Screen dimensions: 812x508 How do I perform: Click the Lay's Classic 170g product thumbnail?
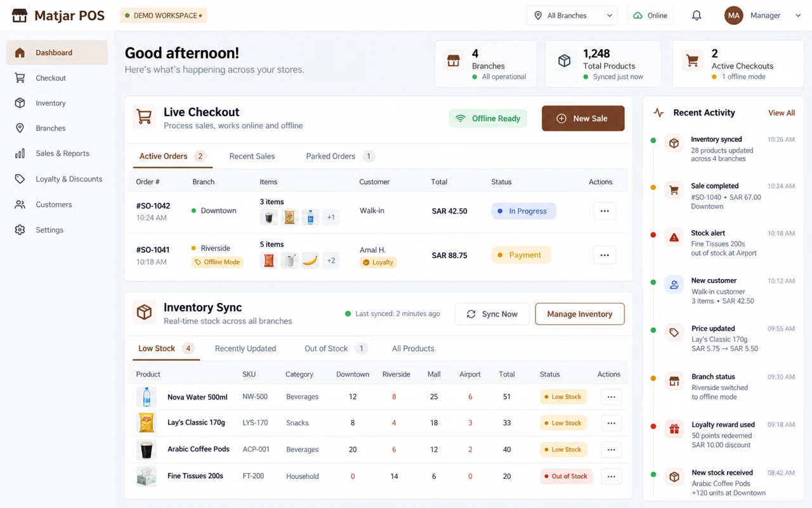coord(147,422)
